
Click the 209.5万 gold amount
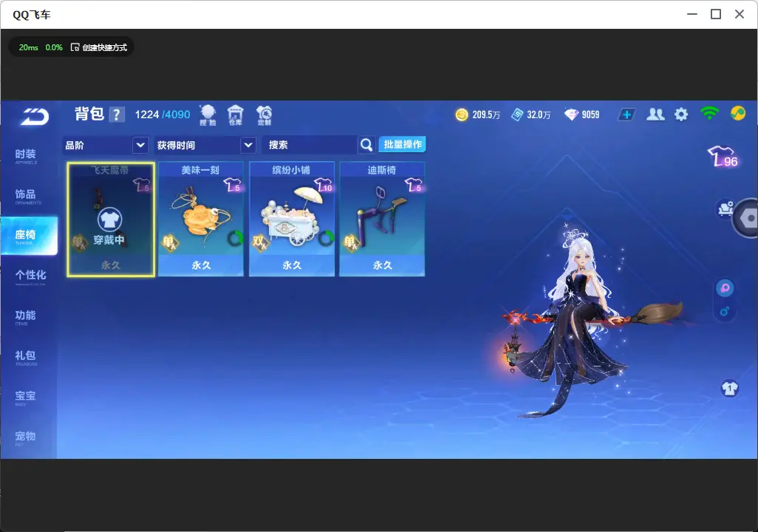[486, 115]
